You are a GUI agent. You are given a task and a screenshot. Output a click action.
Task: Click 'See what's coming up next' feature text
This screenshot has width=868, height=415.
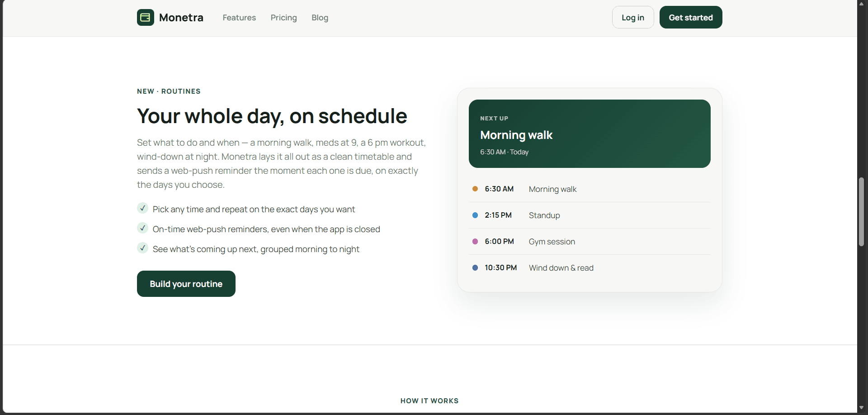(256, 249)
